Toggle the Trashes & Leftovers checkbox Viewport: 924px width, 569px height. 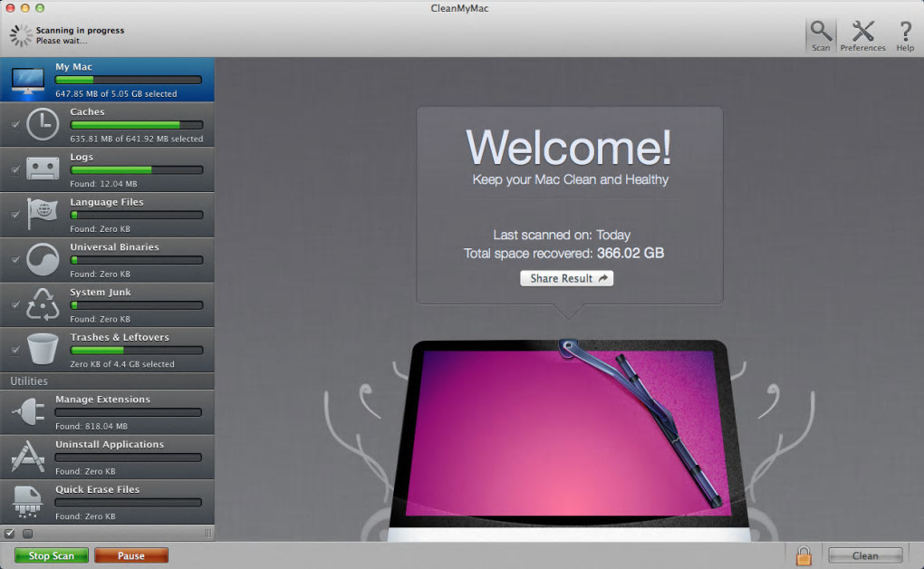(15, 350)
